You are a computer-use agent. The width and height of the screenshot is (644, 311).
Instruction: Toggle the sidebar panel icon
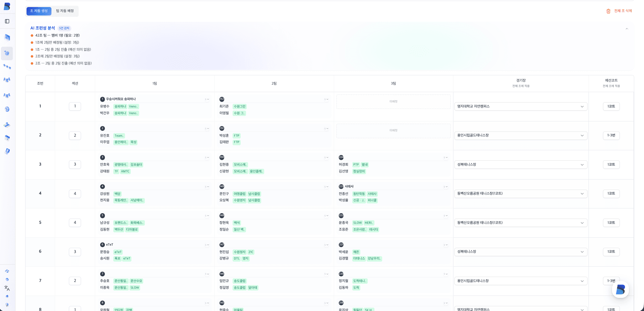pos(7,21)
